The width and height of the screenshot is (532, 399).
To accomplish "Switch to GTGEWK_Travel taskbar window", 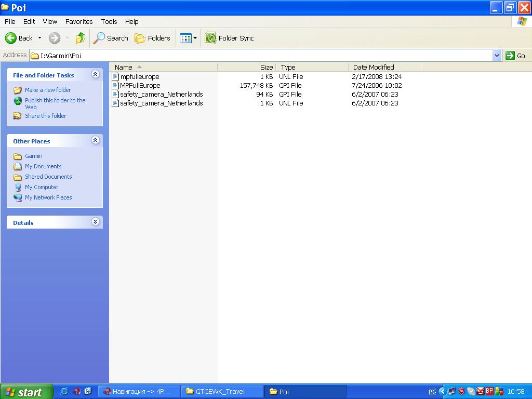I will [x=222, y=392].
